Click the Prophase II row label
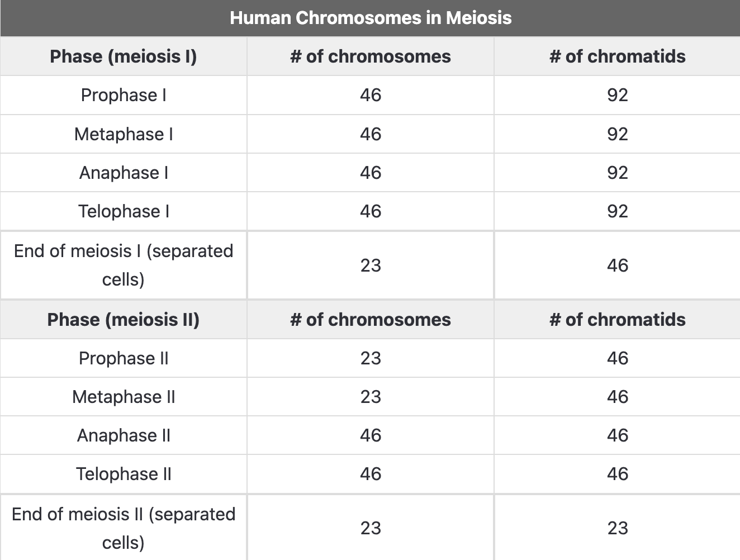740x560 pixels. tap(124, 358)
